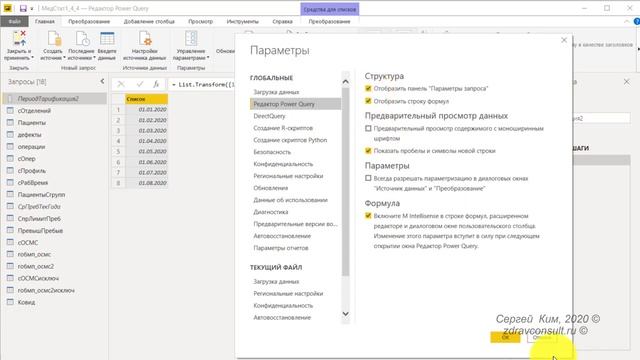Confirm formula with checkmark icon

pyautogui.click(x=140, y=84)
